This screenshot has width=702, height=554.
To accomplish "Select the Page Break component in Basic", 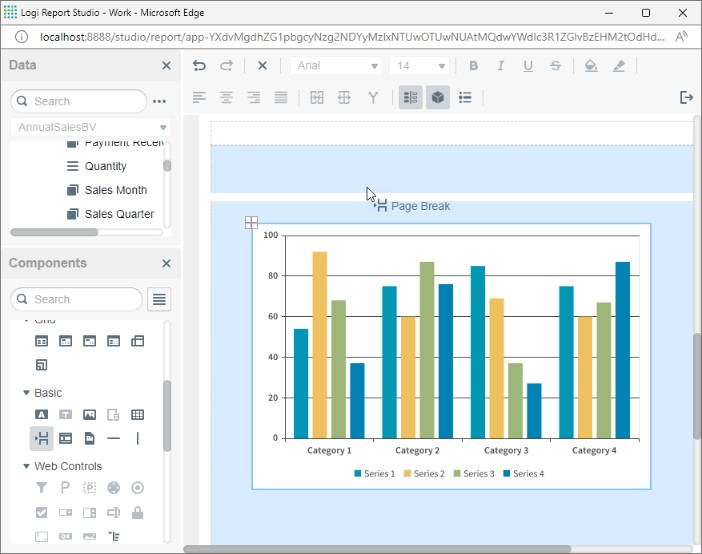I will click(x=41, y=438).
